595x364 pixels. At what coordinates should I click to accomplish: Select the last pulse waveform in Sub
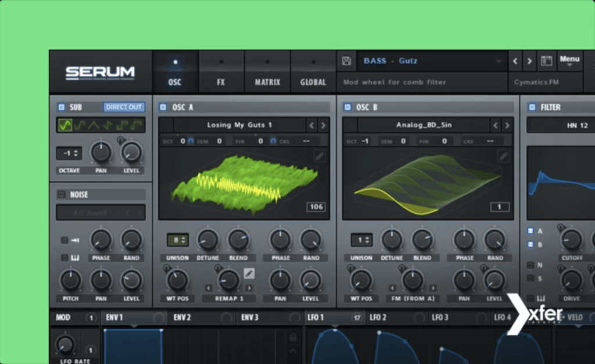point(137,125)
